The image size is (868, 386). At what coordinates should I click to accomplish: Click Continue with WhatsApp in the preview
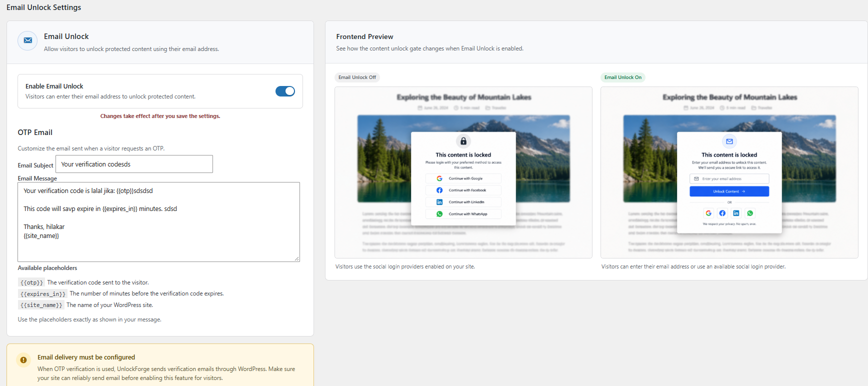tap(463, 214)
